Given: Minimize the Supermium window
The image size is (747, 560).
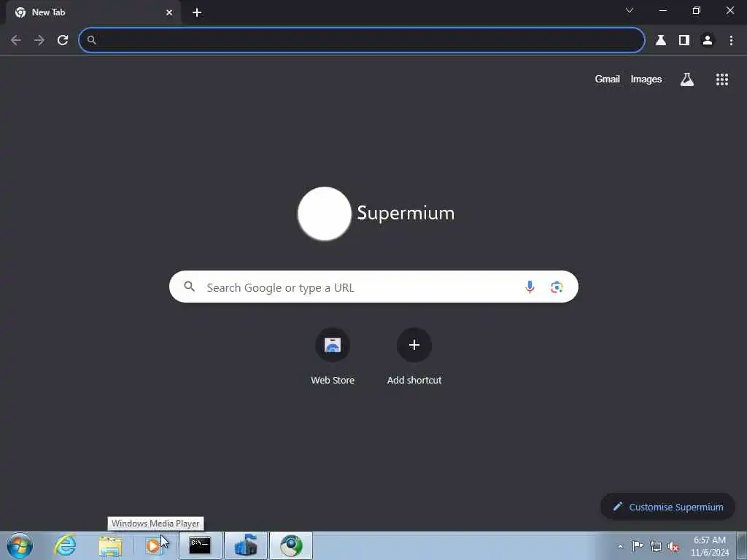Looking at the screenshot, I should click(x=662, y=10).
